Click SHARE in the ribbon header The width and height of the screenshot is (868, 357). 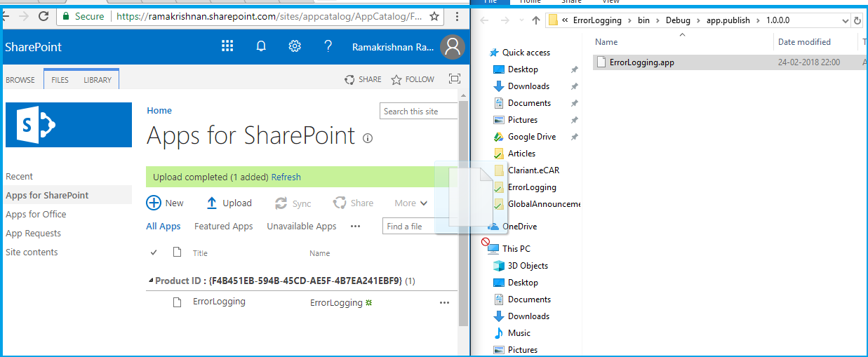coord(363,79)
